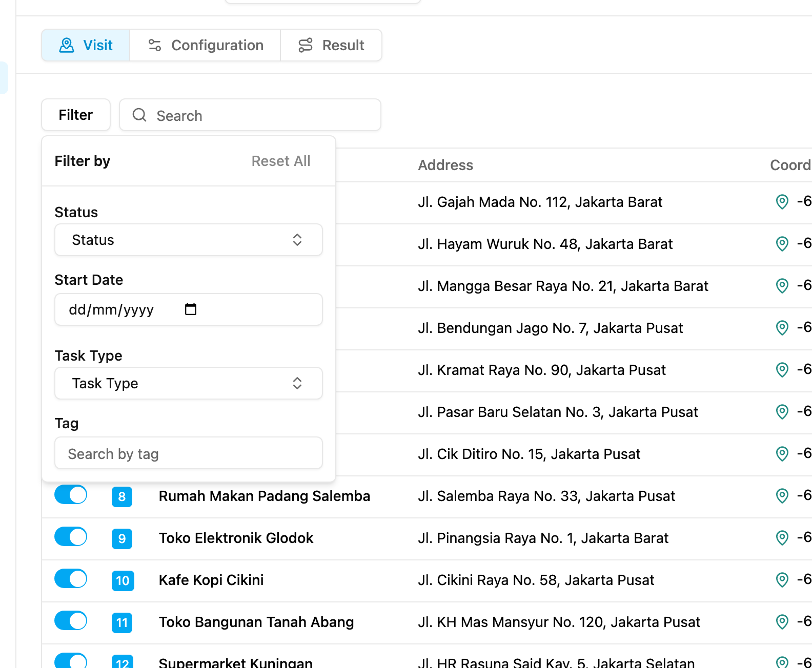This screenshot has height=668, width=812.
Task: Click the location pin for Jl. Cikini Raya No. 58
Action: [x=782, y=580]
